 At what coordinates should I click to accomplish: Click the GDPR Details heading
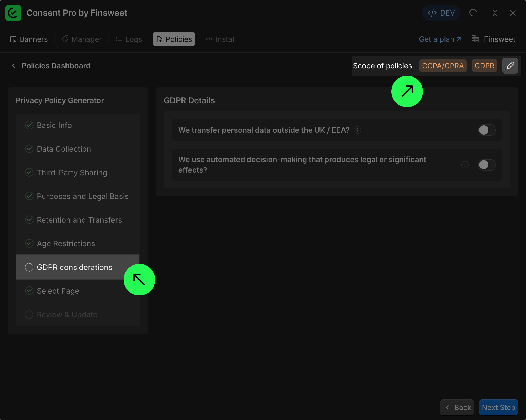pos(189,100)
